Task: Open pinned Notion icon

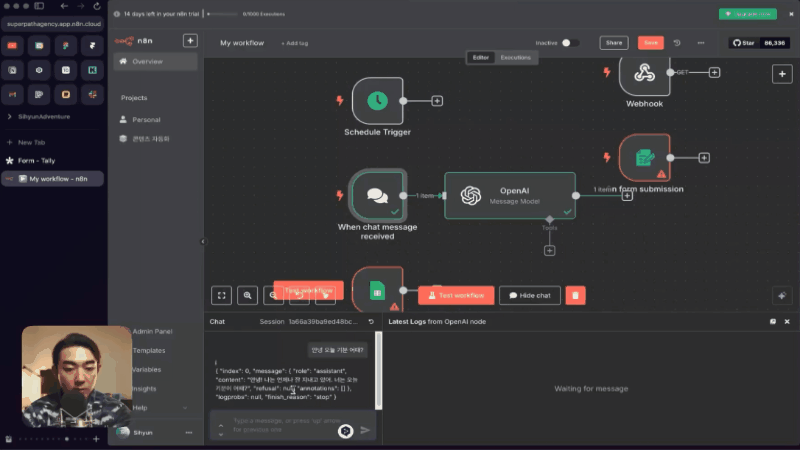Action: [12, 70]
